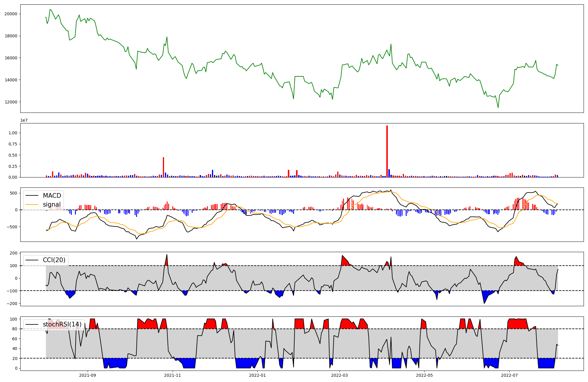Click the 2021-09 date tick label
This screenshot has width=588, height=382.
(x=88, y=375)
